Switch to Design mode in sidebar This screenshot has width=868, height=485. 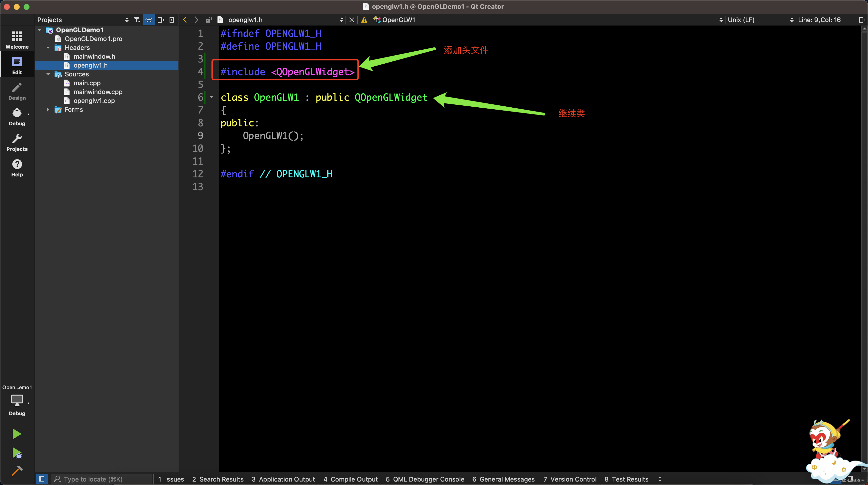coord(17,92)
